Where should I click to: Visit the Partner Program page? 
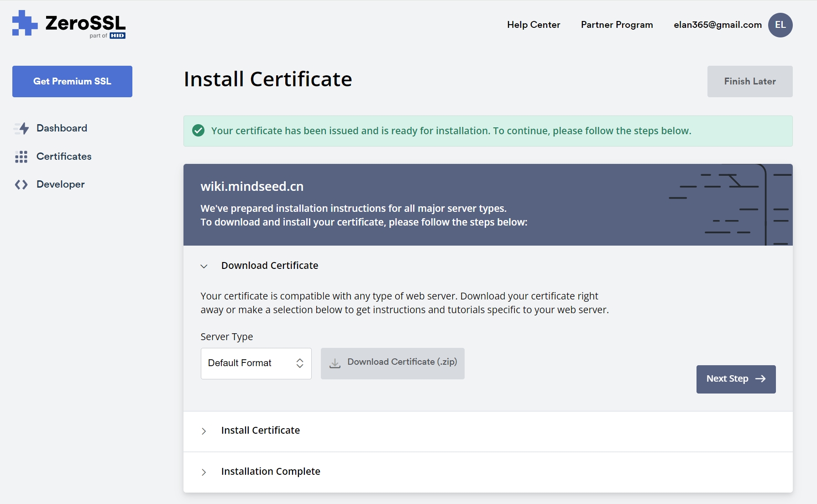click(x=617, y=25)
